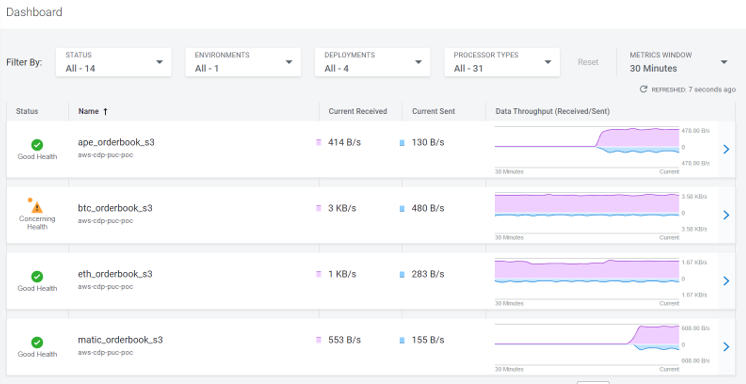Click blue sent swatch for btc_orderbook_s3
746x384 pixels.
point(402,208)
